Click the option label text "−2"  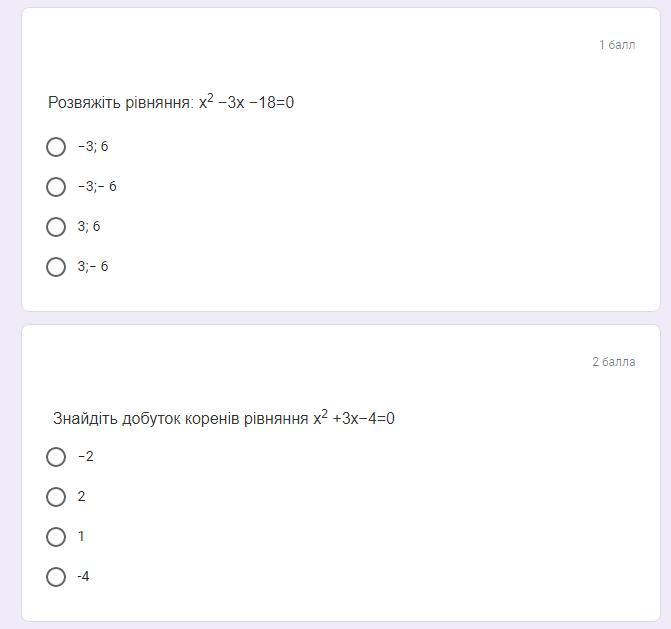(86, 456)
